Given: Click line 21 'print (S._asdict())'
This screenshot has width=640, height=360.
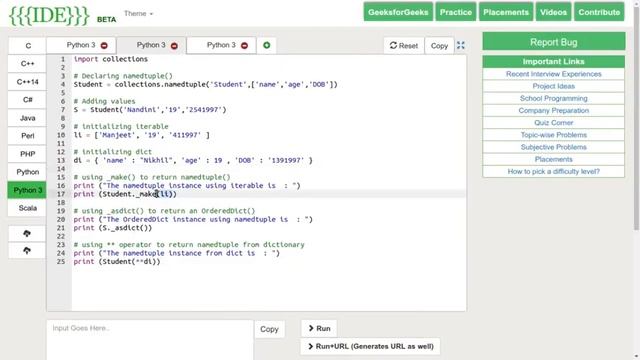Looking at the screenshot, I should [x=113, y=228].
